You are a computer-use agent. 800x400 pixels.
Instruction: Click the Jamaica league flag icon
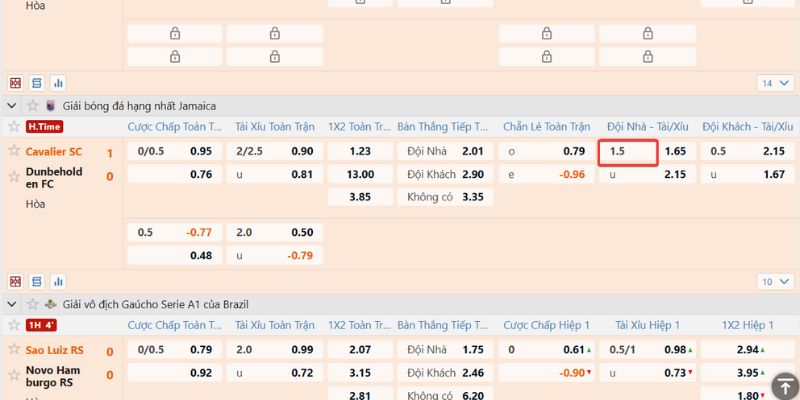(x=52, y=105)
